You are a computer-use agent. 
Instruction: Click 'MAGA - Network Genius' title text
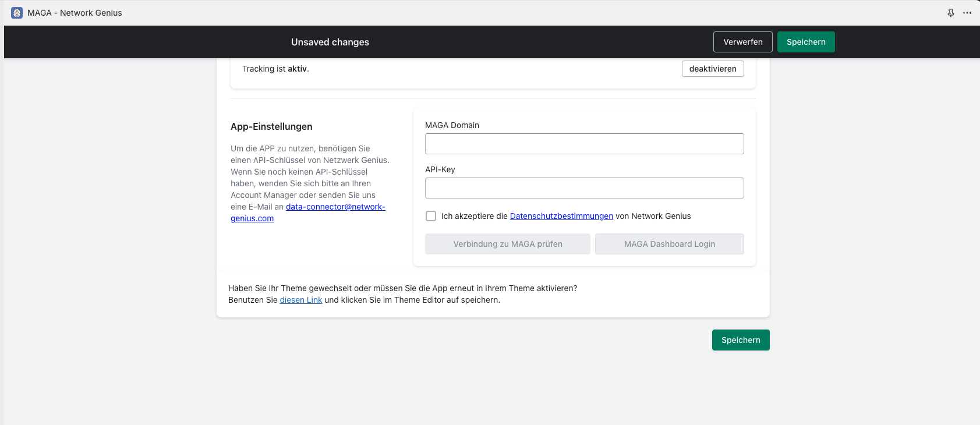point(75,13)
